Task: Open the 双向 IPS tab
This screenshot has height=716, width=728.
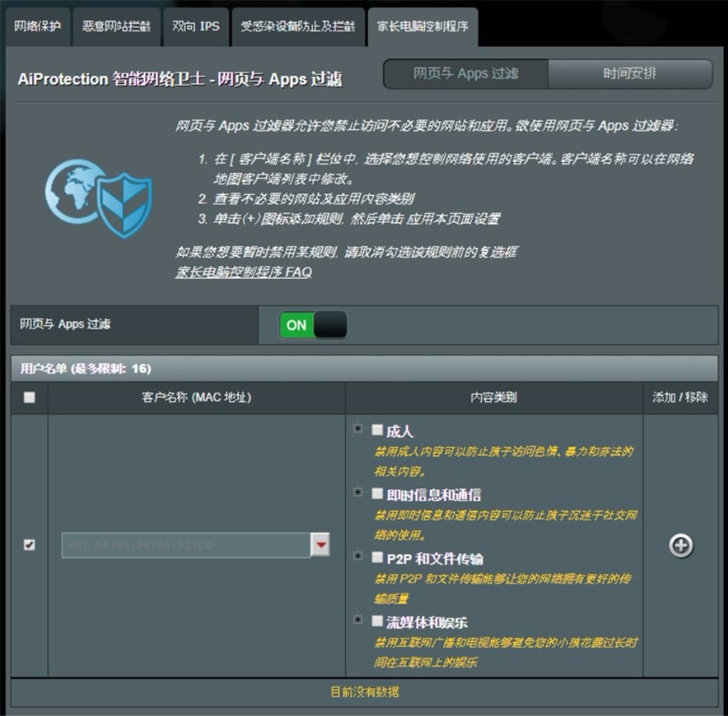Action: pos(196,27)
